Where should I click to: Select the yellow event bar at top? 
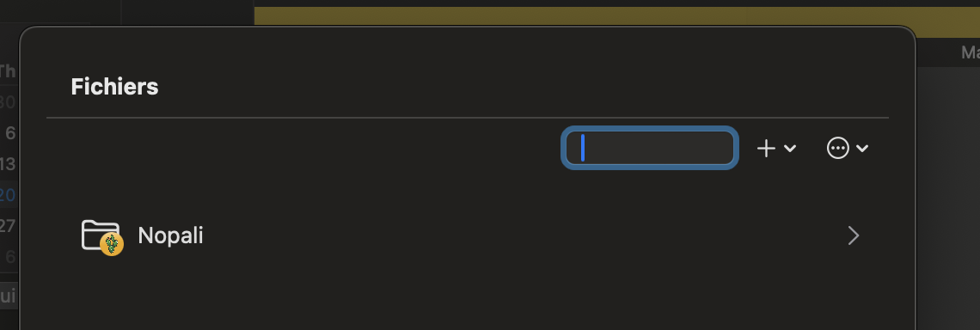617,16
